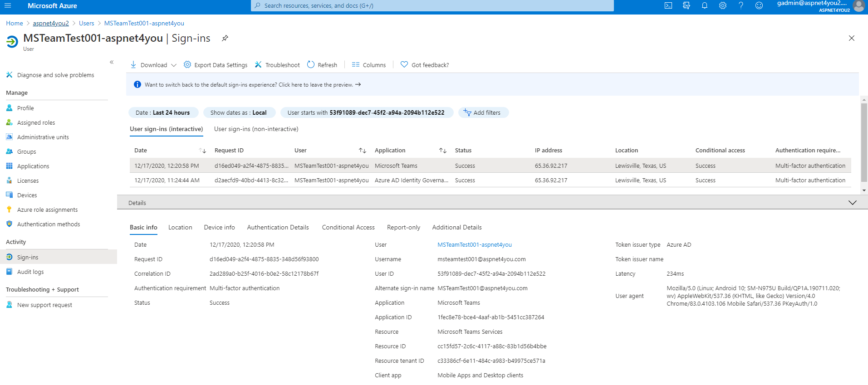
Task: Edit the User starts with filter pill
Action: tap(367, 112)
